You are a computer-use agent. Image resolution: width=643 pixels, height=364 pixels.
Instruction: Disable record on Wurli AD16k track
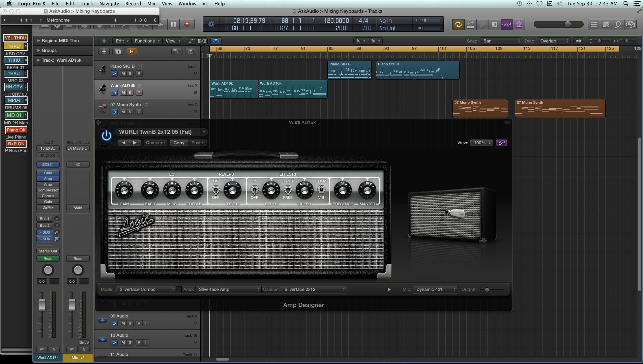coord(139,93)
